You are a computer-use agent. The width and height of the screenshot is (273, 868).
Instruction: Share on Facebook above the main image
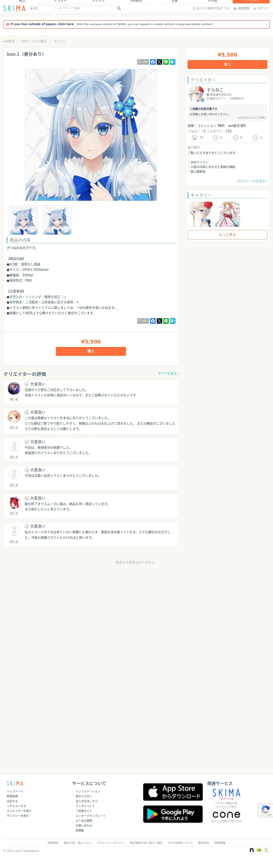pyautogui.click(x=153, y=62)
